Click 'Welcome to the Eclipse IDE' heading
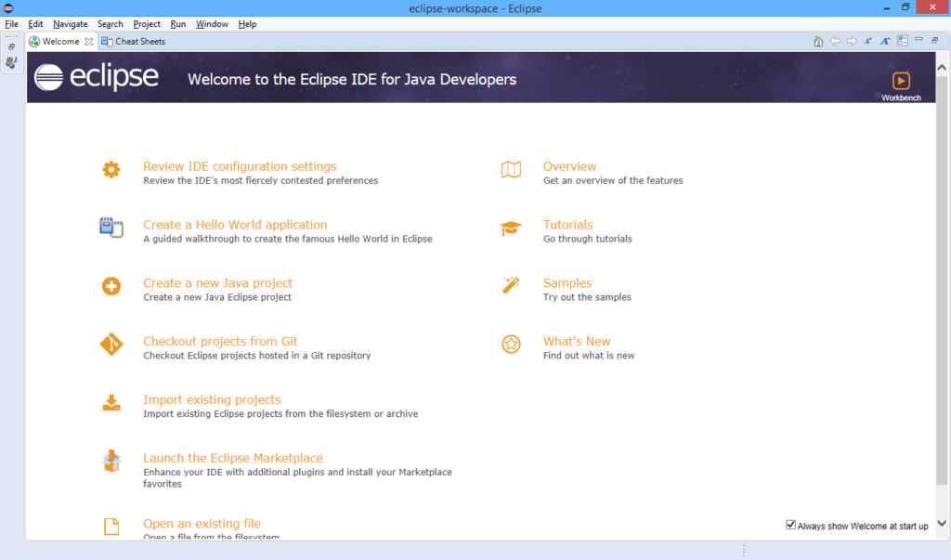The image size is (951, 560). tap(352, 80)
